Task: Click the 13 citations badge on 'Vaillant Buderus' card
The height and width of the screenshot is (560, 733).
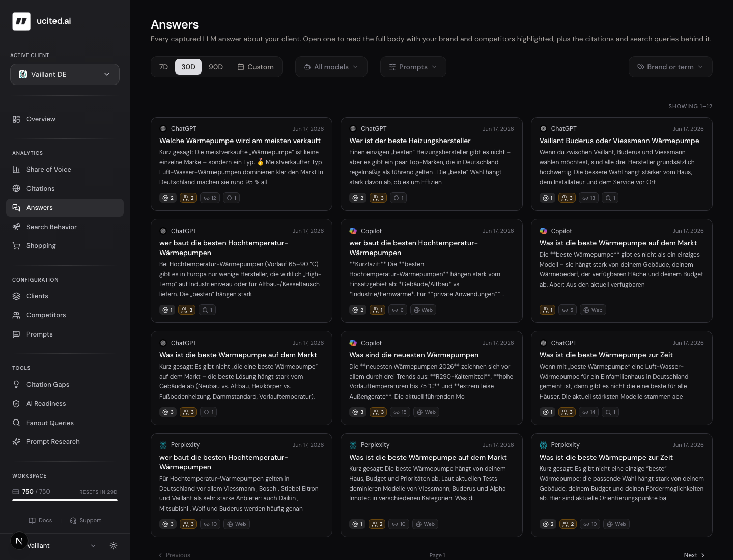Action: [589, 198]
